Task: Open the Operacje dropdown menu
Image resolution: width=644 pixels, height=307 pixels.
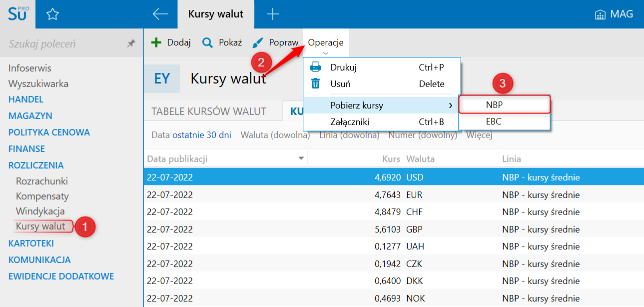Action: [x=326, y=44]
